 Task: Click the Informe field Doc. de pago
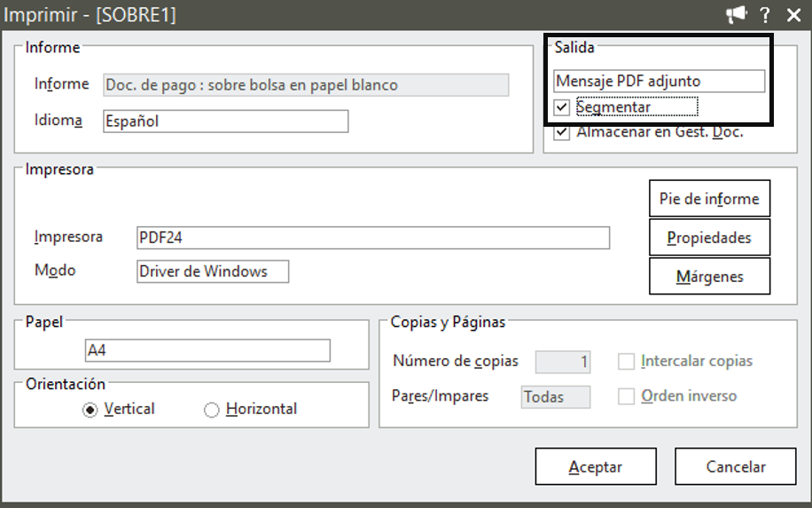click(x=306, y=85)
